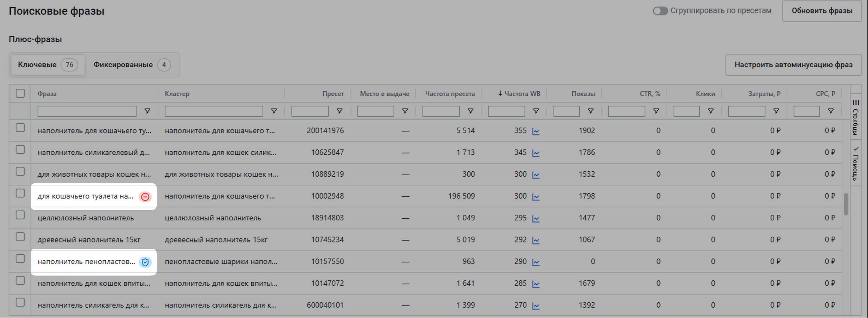Open frequency chart for preset 10889219 row

536,175
